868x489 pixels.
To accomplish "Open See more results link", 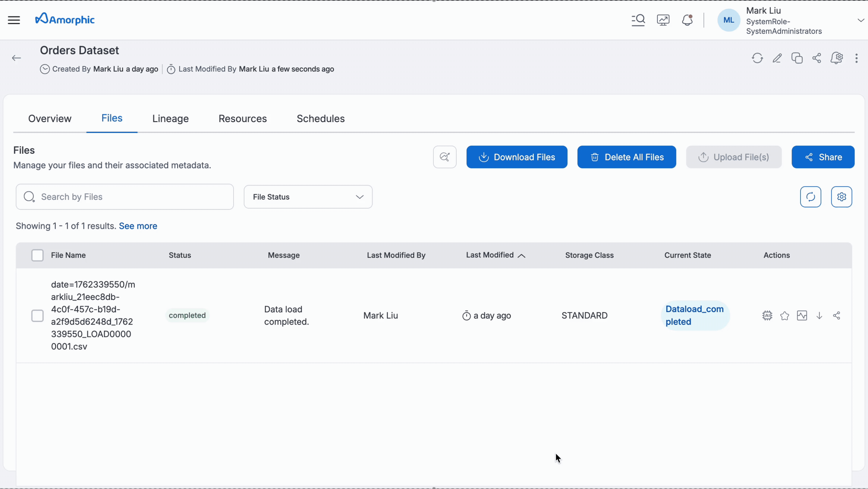I will tap(138, 226).
